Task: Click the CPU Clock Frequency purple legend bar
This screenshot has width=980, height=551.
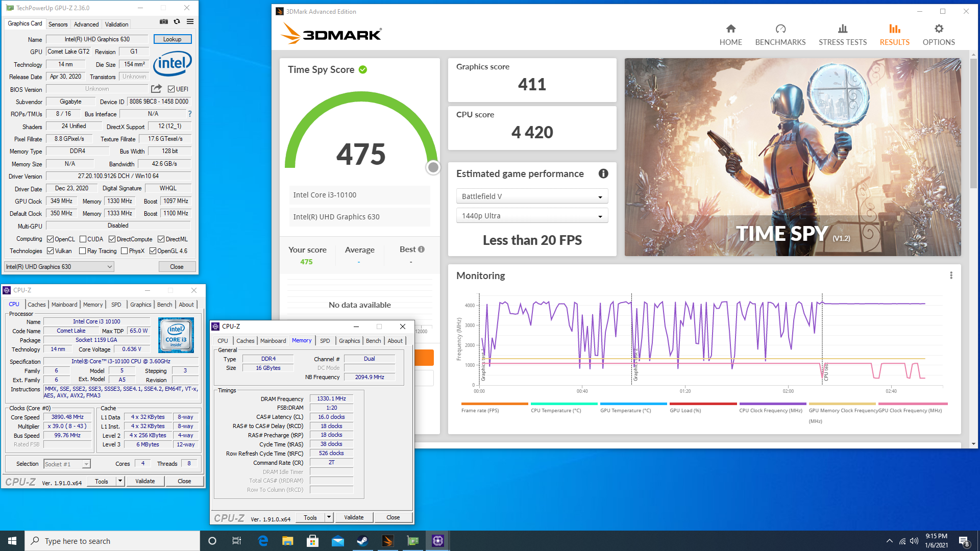Action: [772, 404]
